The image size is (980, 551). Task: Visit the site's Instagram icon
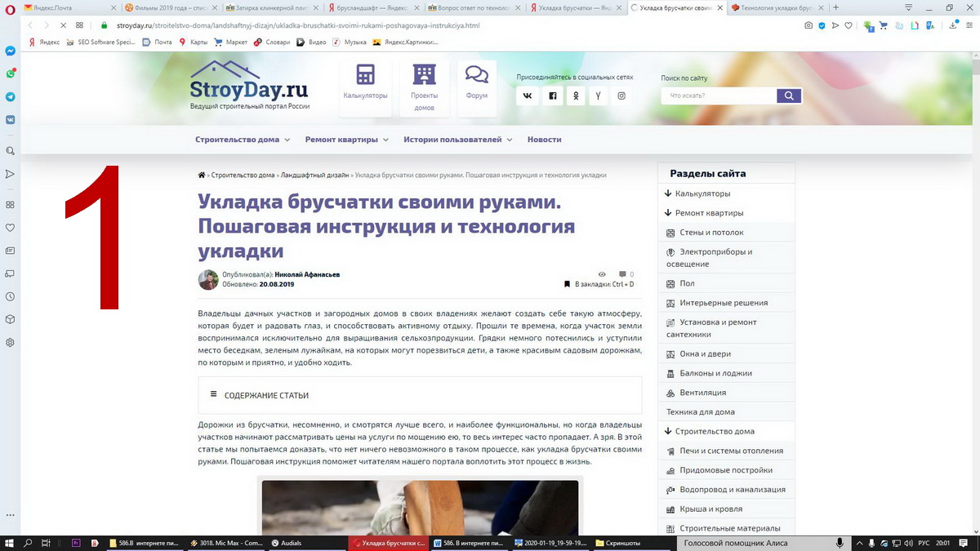point(621,96)
